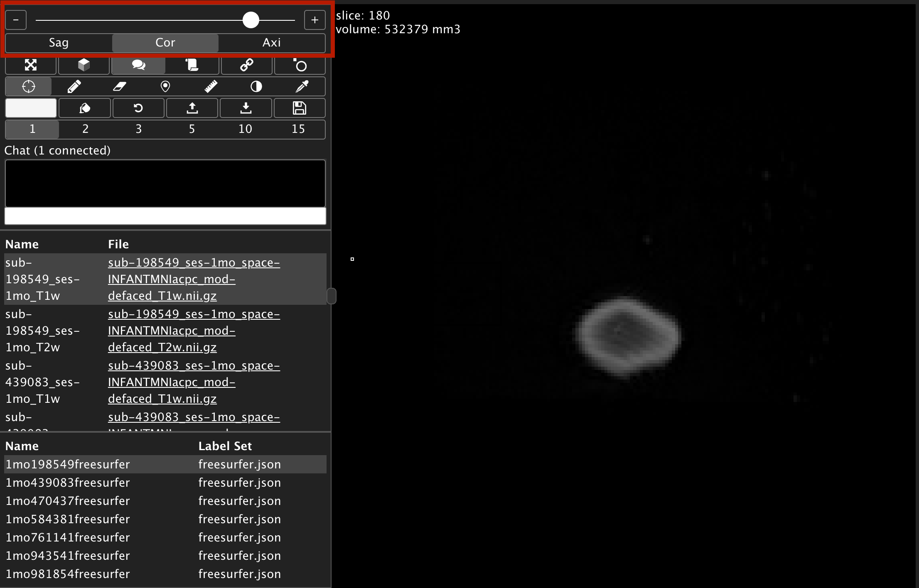Open sub-198549 defaced_T2w.nii.gz file link

[x=194, y=331]
